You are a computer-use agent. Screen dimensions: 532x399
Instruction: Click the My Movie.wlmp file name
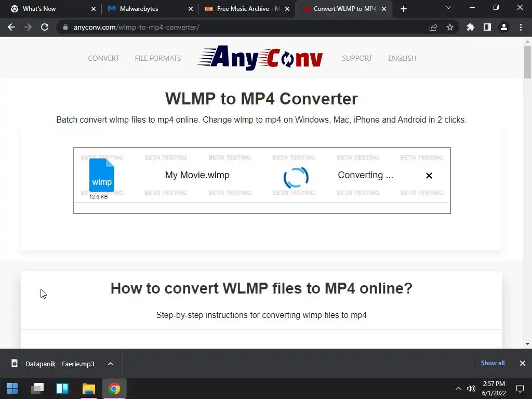click(197, 175)
